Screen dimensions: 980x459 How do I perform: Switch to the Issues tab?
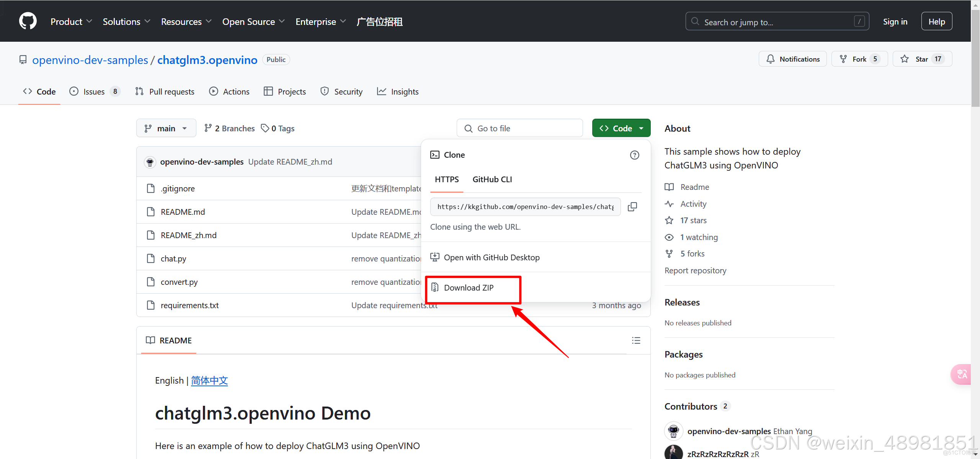(x=95, y=91)
